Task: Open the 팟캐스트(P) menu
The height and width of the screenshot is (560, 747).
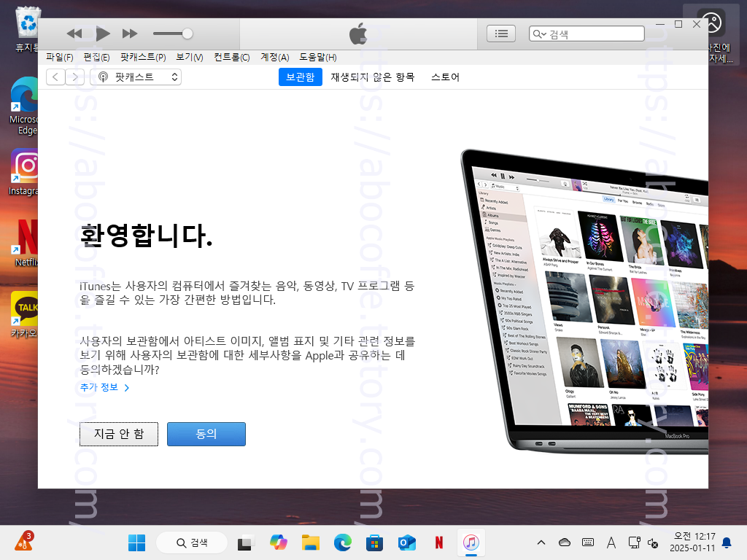Action: pos(143,57)
